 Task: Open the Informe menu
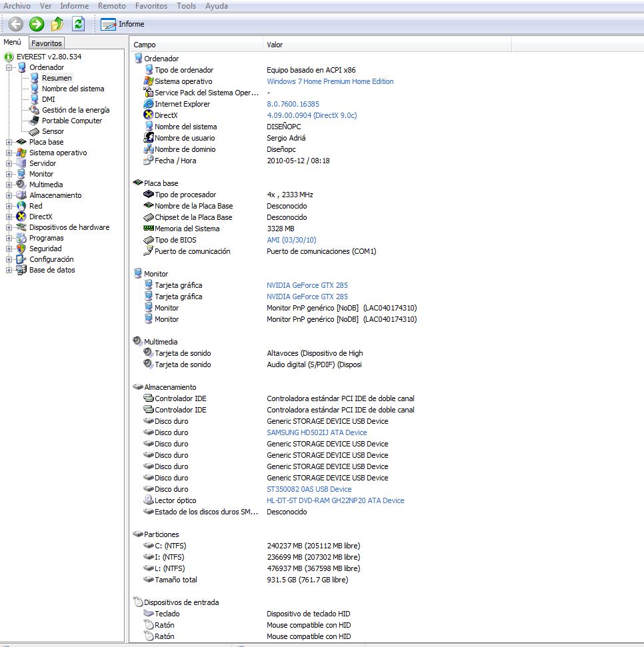[74, 6]
